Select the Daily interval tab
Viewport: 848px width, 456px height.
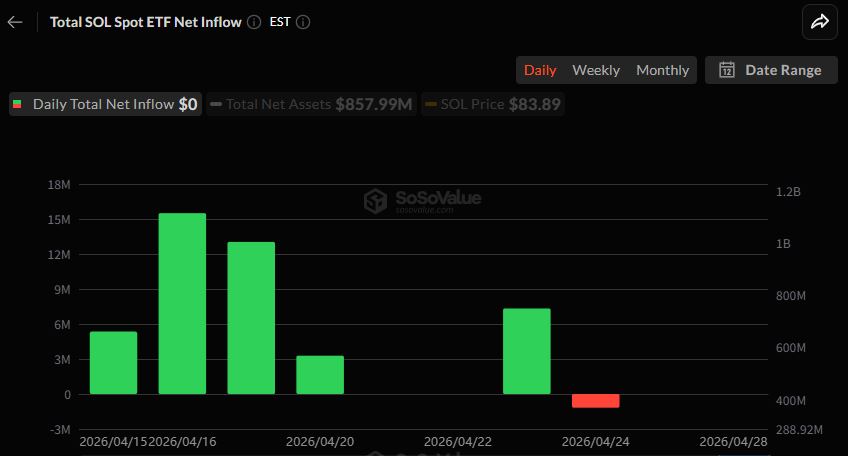(x=540, y=70)
